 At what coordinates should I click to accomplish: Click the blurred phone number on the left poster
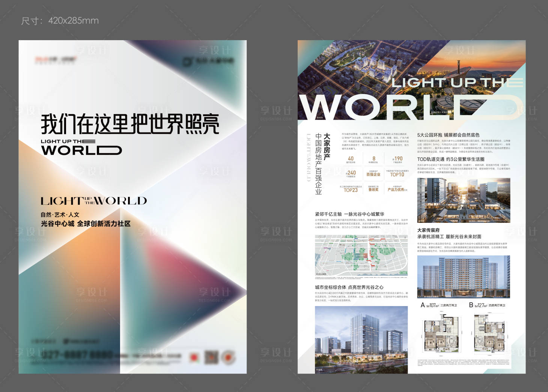tap(78, 354)
